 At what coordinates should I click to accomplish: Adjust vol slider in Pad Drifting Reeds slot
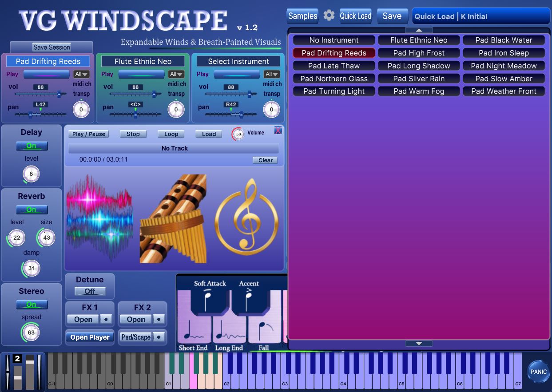click(x=40, y=94)
